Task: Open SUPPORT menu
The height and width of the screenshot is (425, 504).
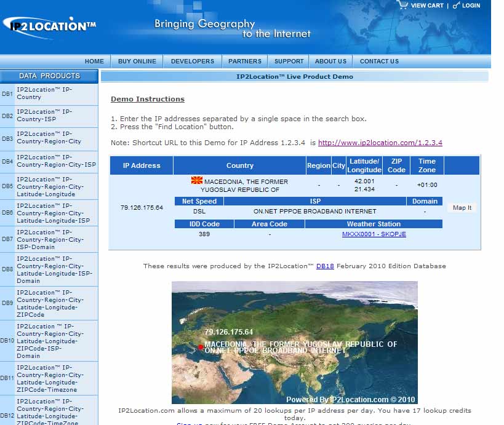Action: (289, 62)
